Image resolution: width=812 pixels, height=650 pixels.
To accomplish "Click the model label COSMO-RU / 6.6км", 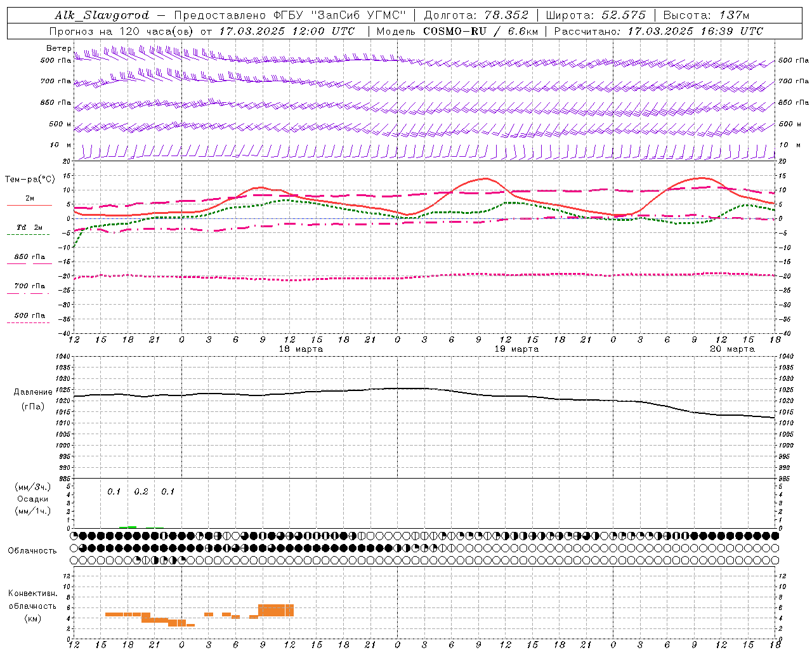I will (480, 31).
